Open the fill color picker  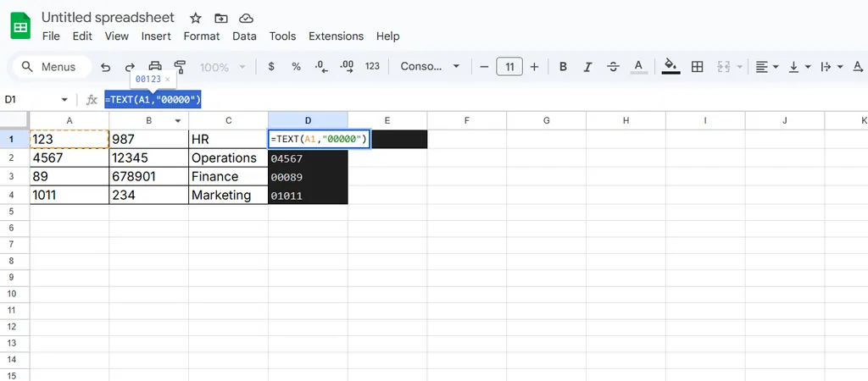click(x=670, y=67)
